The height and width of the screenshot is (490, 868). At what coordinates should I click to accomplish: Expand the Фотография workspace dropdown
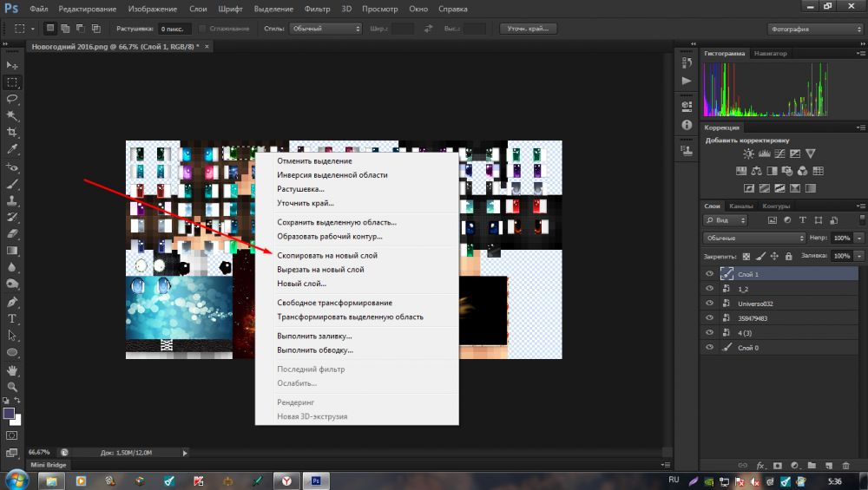tap(814, 28)
